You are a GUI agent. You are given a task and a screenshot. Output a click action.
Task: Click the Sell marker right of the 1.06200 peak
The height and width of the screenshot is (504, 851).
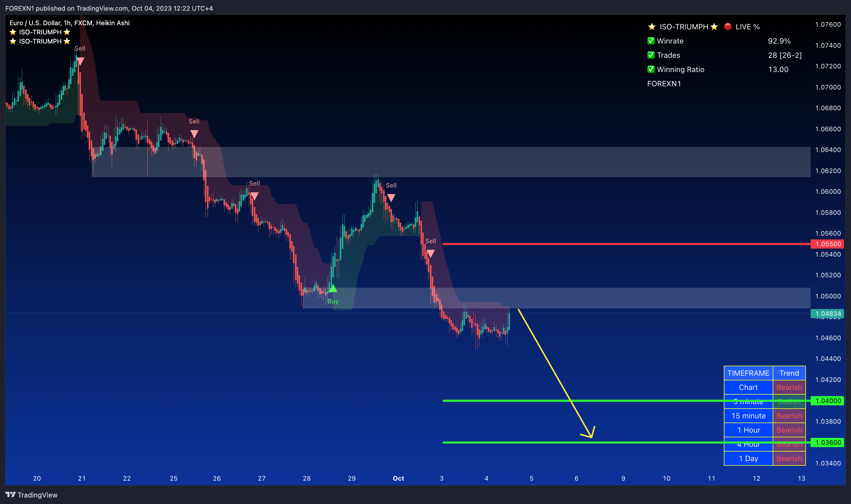pyautogui.click(x=391, y=198)
